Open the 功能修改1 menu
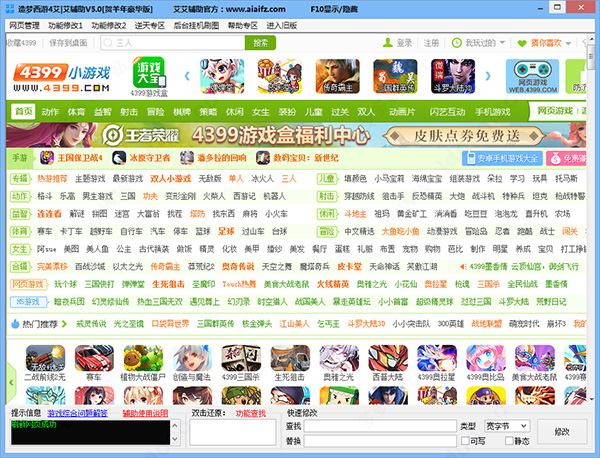 [65, 26]
